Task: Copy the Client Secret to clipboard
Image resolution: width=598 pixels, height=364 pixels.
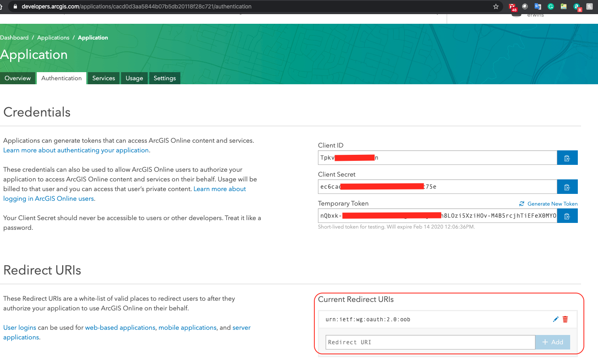Action: click(x=567, y=187)
